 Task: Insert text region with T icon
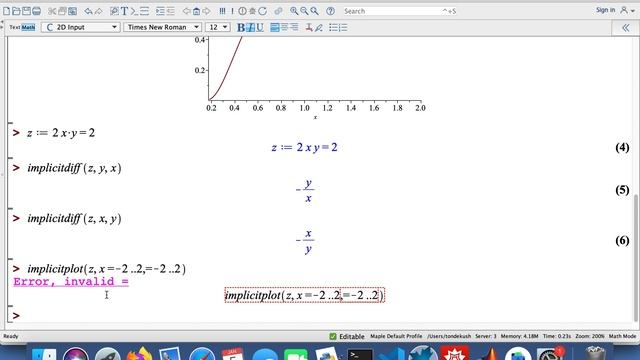pyautogui.click(x=124, y=11)
